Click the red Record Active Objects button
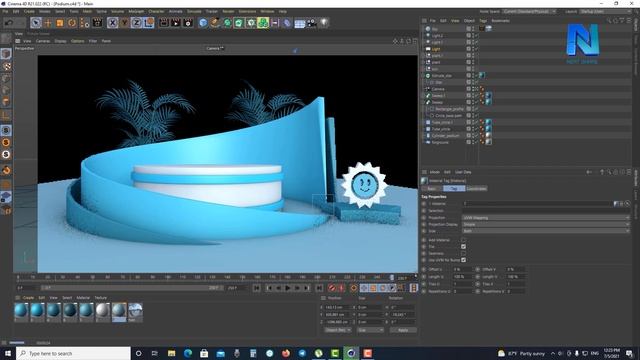 pyautogui.click(x=332, y=288)
